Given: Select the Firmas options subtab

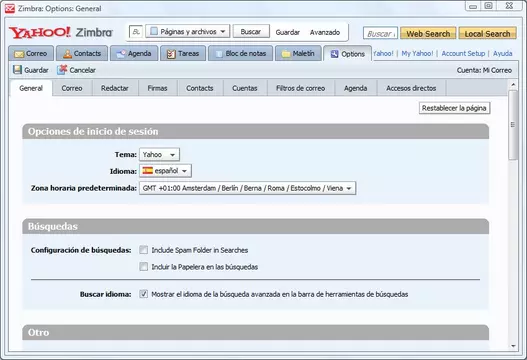Looking at the screenshot, I should pyautogui.click(x=158, y=88).
